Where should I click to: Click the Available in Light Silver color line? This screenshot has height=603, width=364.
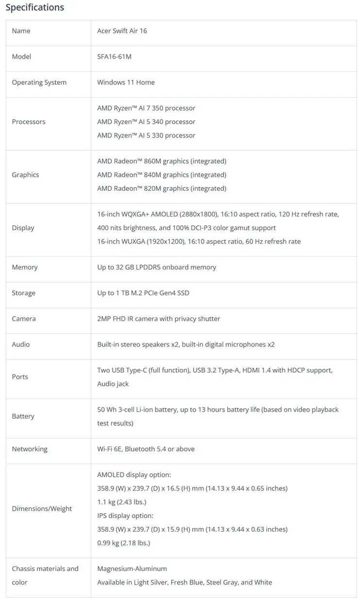[184, 582]
